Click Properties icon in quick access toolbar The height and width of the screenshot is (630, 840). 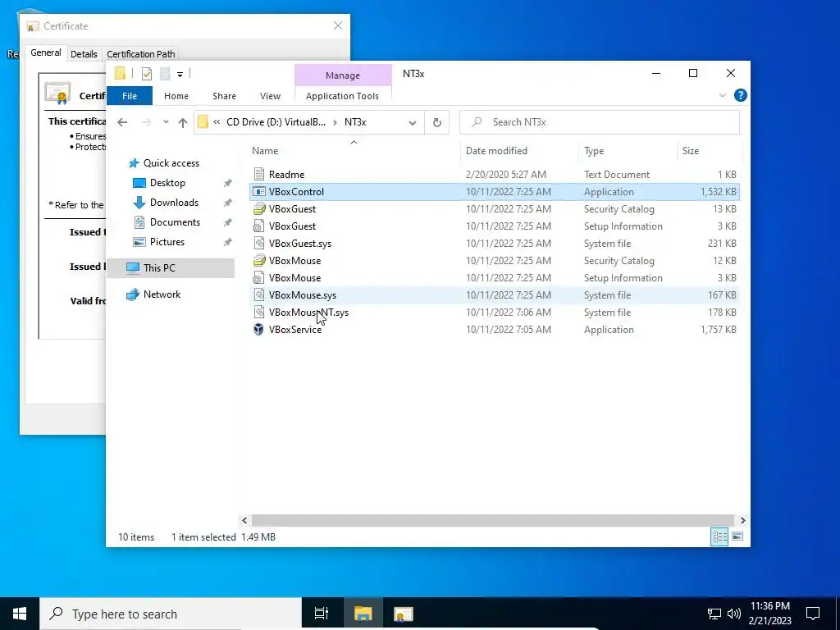point(147,73)
